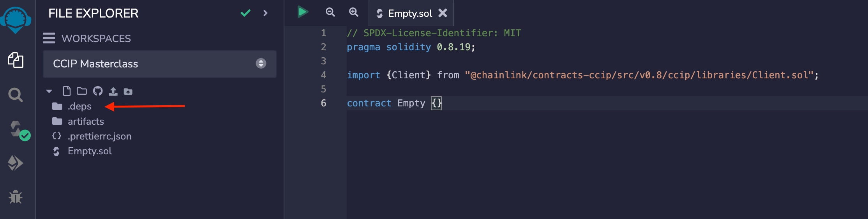
Task: Run script with green play button
Action: click(303, 12)
